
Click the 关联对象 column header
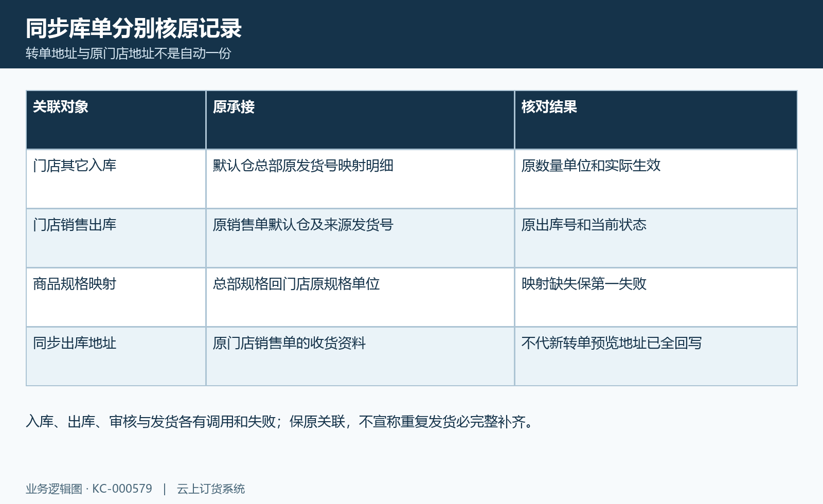point(116,120)
